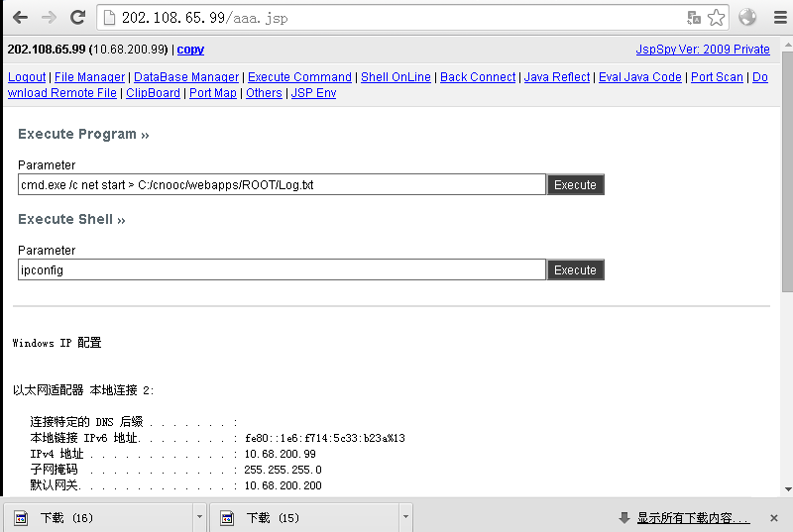793x532 pixels.
Task: Click the default gateway value 10.68.200.200
Action: coord(283,485)
